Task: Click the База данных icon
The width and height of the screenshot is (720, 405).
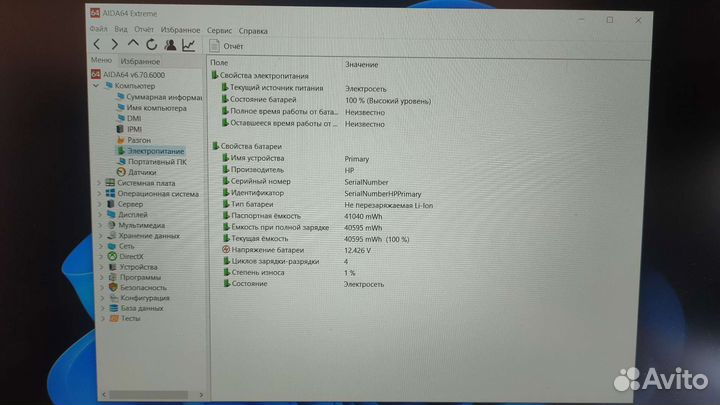Action: 114,308
